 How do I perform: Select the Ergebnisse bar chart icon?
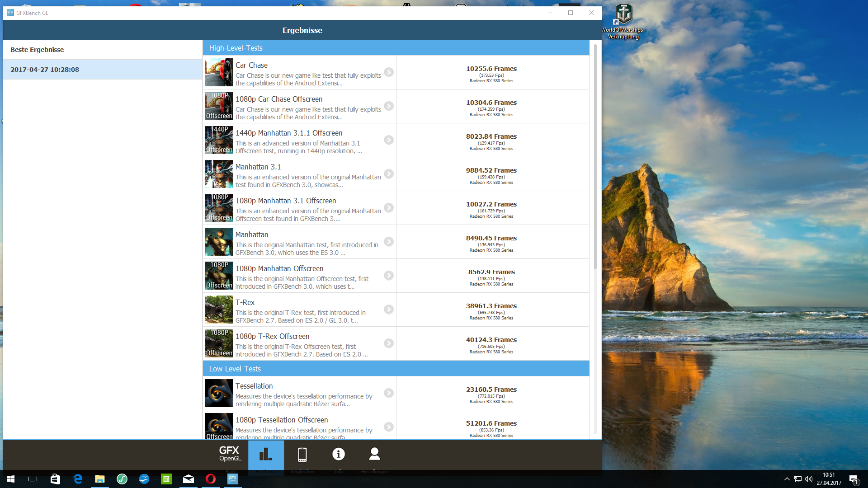coord(266,454)
